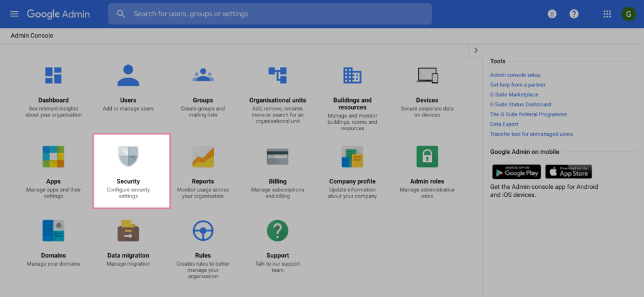Viewport: 644px width, 297px height.
Task: Click the Rules tile label
Action: tap(203, 255)
